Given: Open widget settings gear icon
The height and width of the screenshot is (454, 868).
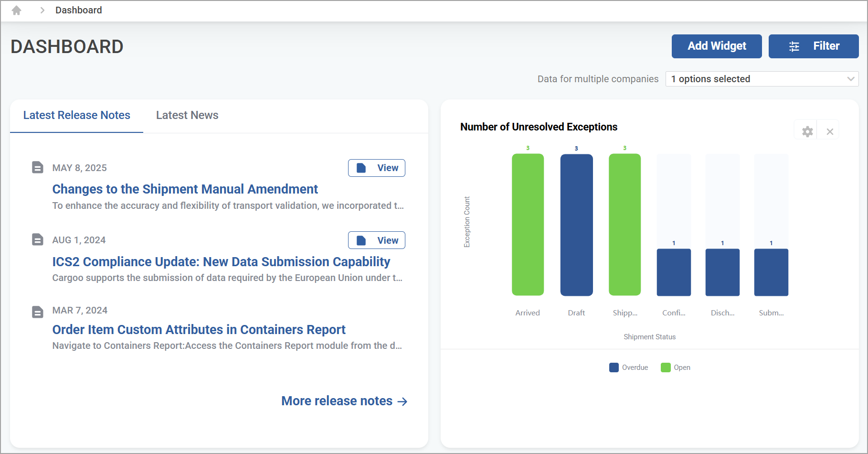Looking at the screenshot, I should click(x=807, y=132).
